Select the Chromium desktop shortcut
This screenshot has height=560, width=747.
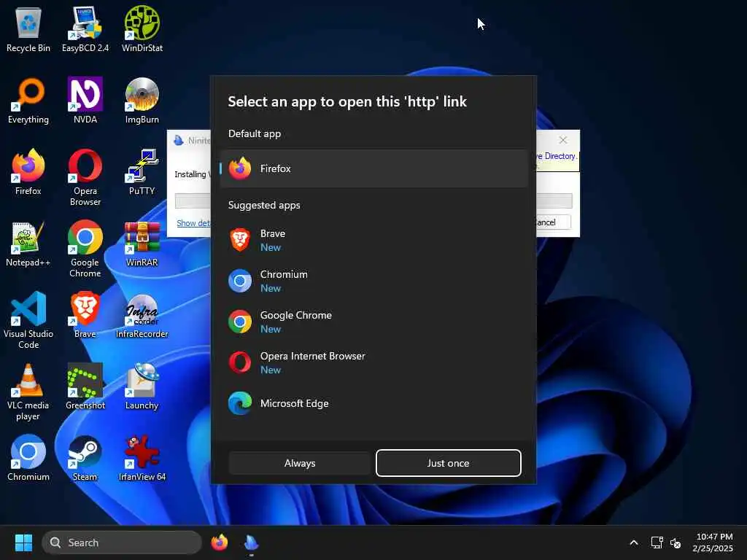28,458
